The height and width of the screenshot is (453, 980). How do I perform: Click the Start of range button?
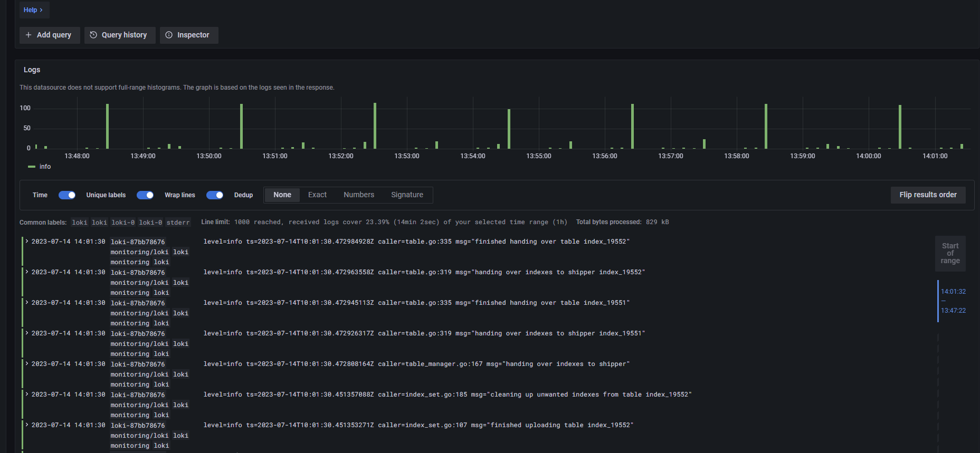950,254
